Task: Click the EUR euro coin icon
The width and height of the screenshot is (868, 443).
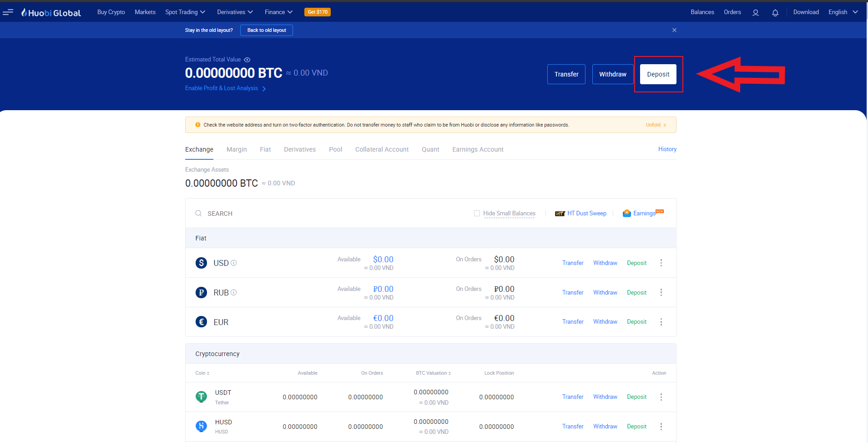Action: click(x=201, y=321)
